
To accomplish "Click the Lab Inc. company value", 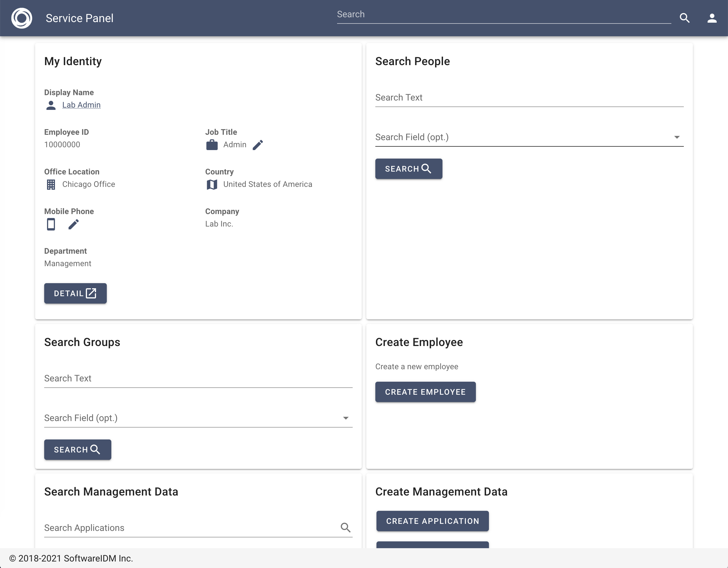I will [219, 224].
